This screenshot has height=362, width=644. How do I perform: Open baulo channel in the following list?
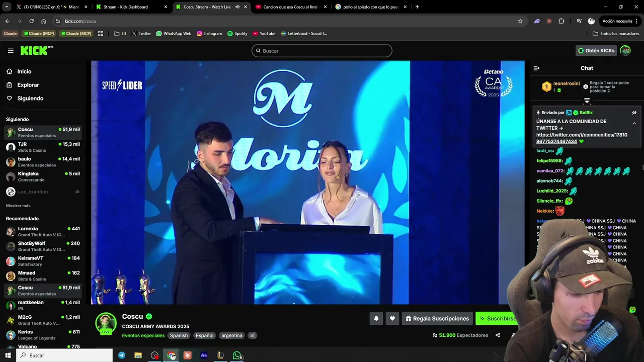tap(43, 162)
